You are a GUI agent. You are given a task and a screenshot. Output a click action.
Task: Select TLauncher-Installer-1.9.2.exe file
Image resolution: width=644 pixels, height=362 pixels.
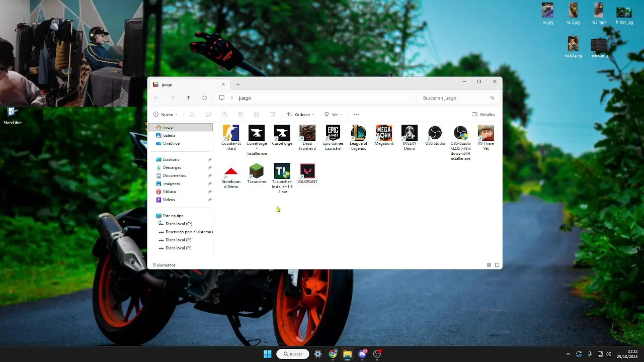point(282,178)
